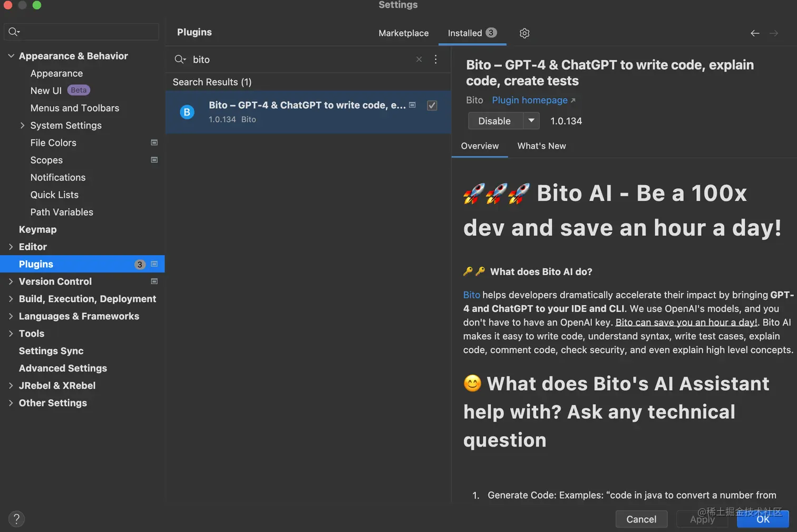797x532 pixels.
Task: Open the Disable button dropdown arrow
Action: click(531, 121)
